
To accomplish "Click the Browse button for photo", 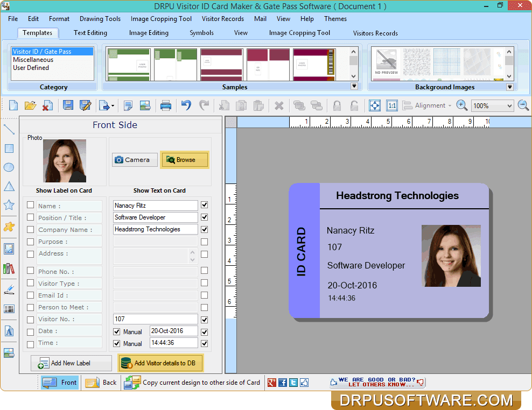I will 185,160.
